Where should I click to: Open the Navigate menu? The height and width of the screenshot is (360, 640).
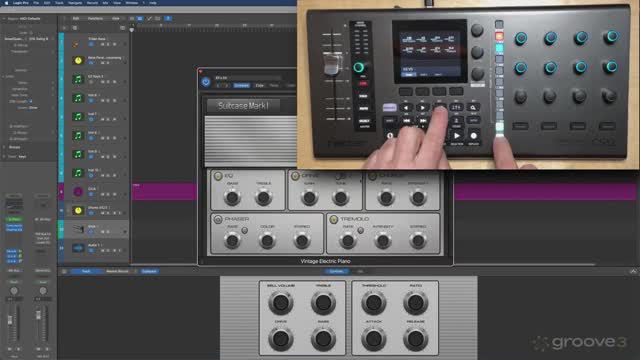[75, 2]
